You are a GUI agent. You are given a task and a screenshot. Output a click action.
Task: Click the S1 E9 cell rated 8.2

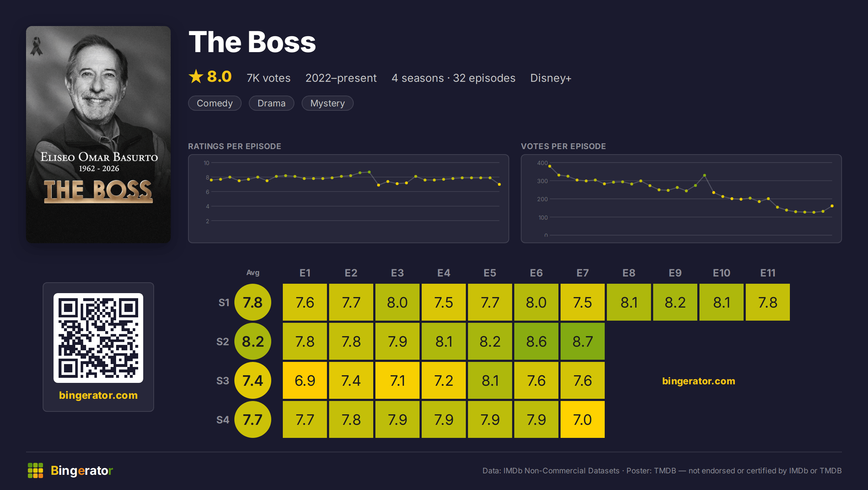pos(675,302)
